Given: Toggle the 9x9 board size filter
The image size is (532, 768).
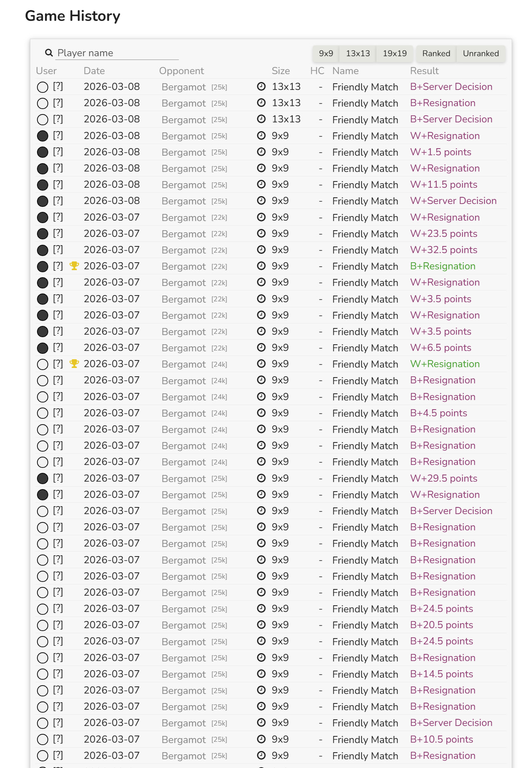Looking at the screenshot, I should (x=326, y=53).
